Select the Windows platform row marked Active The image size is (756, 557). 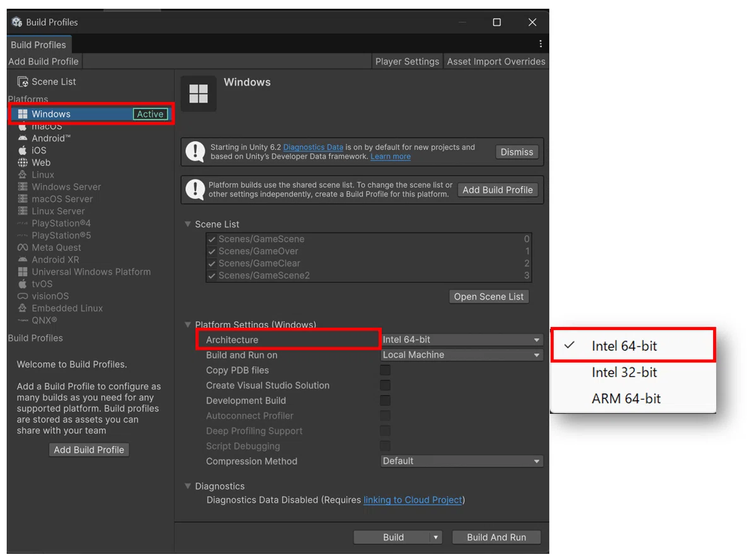click(x=91, y=114)
